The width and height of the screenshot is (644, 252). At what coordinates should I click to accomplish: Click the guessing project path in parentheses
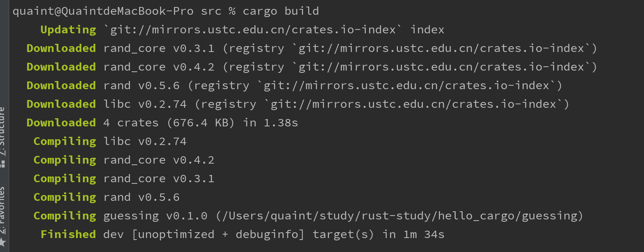pyautogui.click(x=399, y=216)
